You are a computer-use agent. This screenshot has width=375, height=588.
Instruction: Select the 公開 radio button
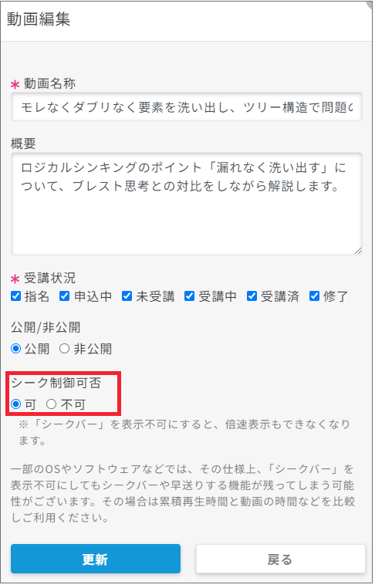pos(15,349)
